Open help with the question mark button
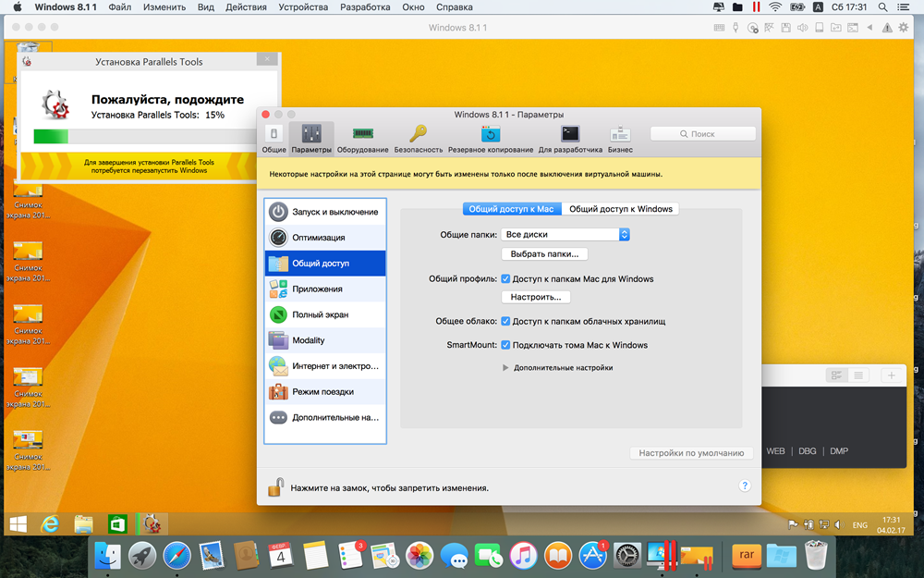This screenshot has height=578, width=924. [745, 486]
